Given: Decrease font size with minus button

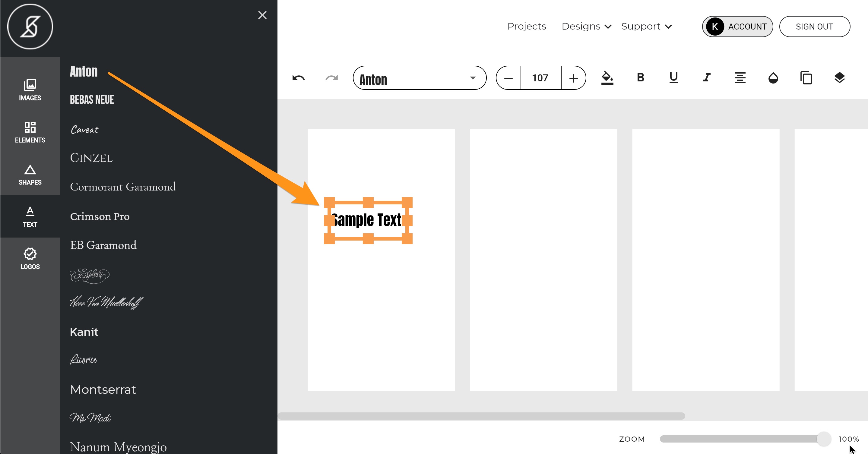Looking at the screenshot, I should 508,78.
